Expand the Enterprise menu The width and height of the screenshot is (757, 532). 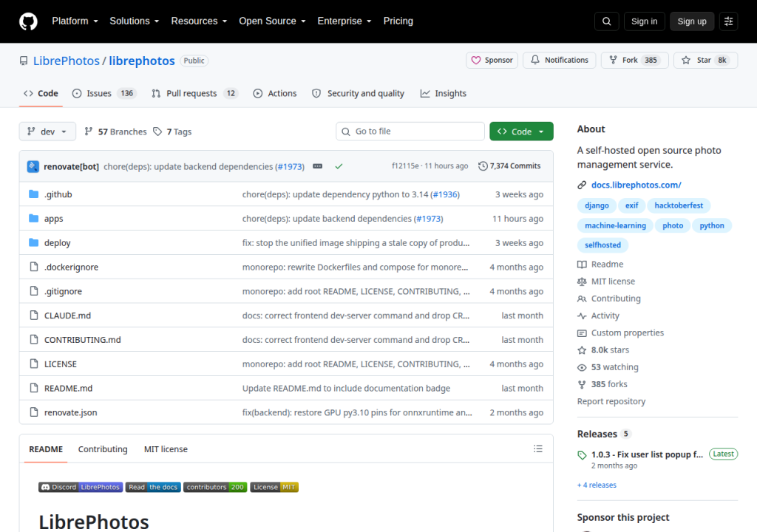click(x=344, y=21)
